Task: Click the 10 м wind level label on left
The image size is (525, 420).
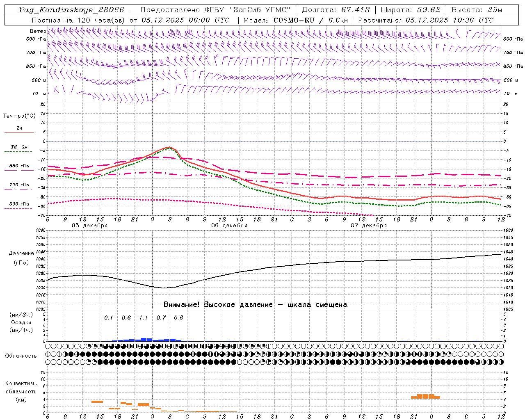Action: tap(39, 94)
